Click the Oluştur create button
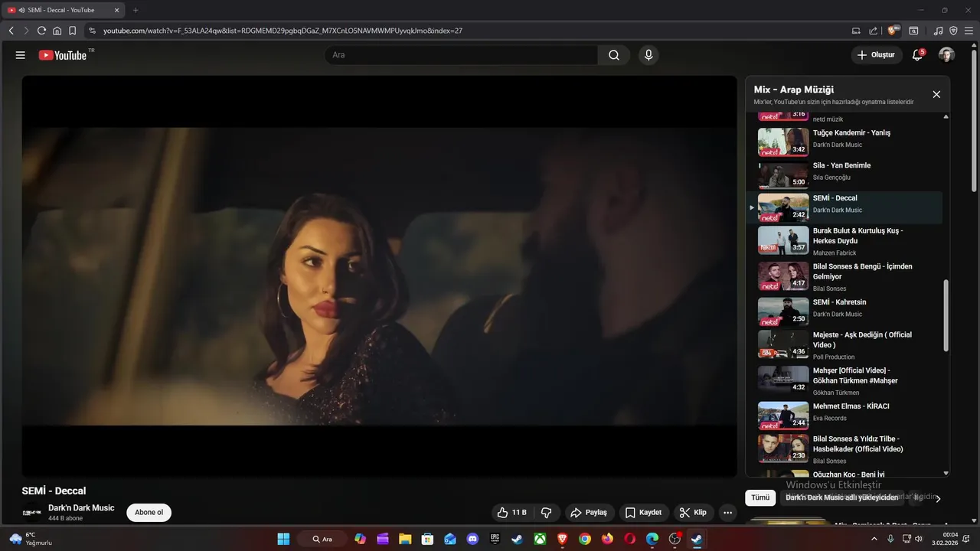Screen dimensions: 980x551 pos(876,55)
